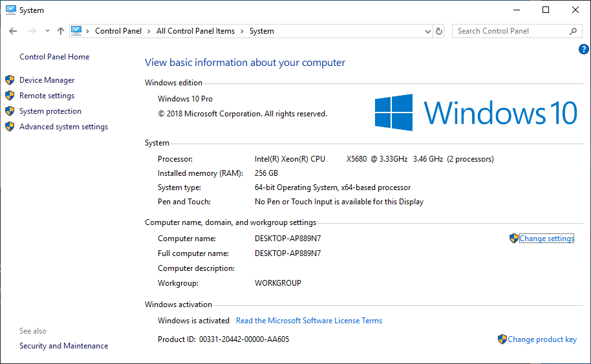Expand the chevron after Control Panel breadcrumb
The image size is (591, 364).
pyautogui.click(x=149, y=31)
